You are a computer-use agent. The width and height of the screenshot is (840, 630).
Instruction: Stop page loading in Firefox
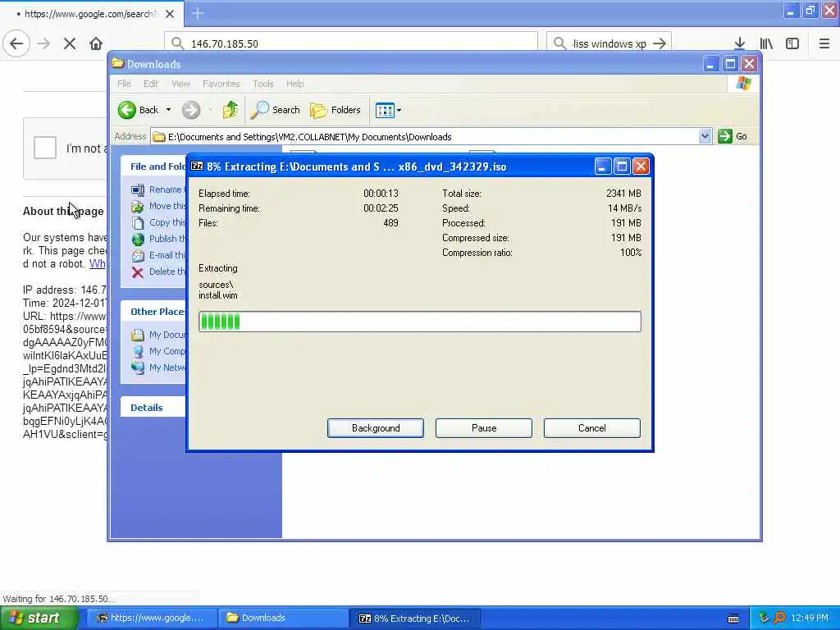70,43
